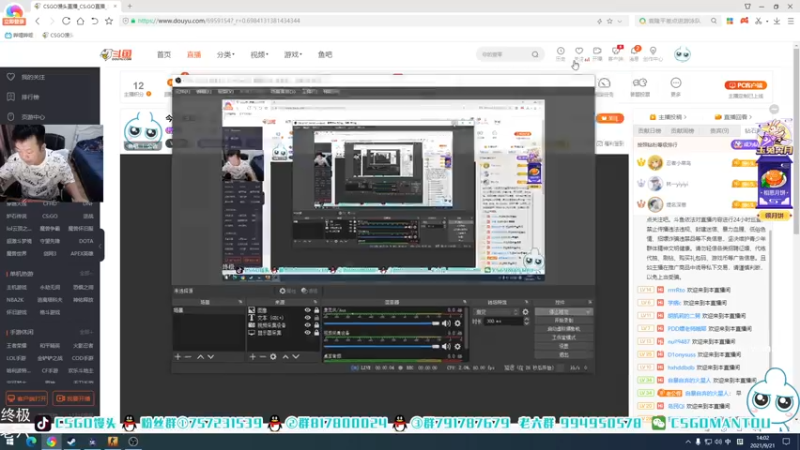800x450 pixels.
Task: Open desktop audio settings gear in mixer
Action: (x=458, y=323)
